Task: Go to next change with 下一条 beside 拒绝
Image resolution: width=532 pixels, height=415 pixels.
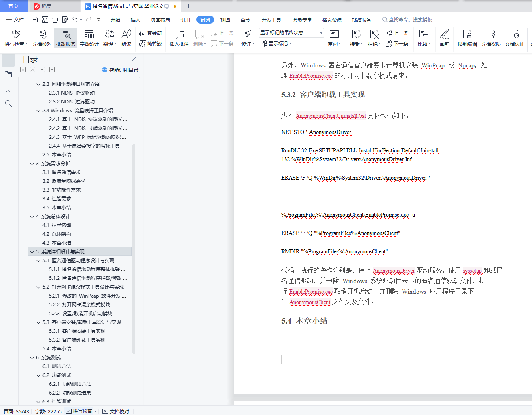Action: pyautogui.click(x=397, y=43)
